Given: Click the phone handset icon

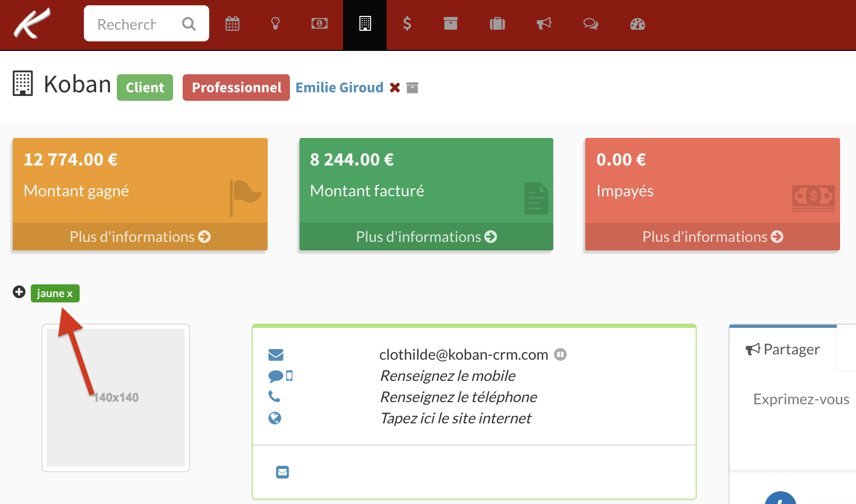Looking at the screenshot, I should [274, 396].
